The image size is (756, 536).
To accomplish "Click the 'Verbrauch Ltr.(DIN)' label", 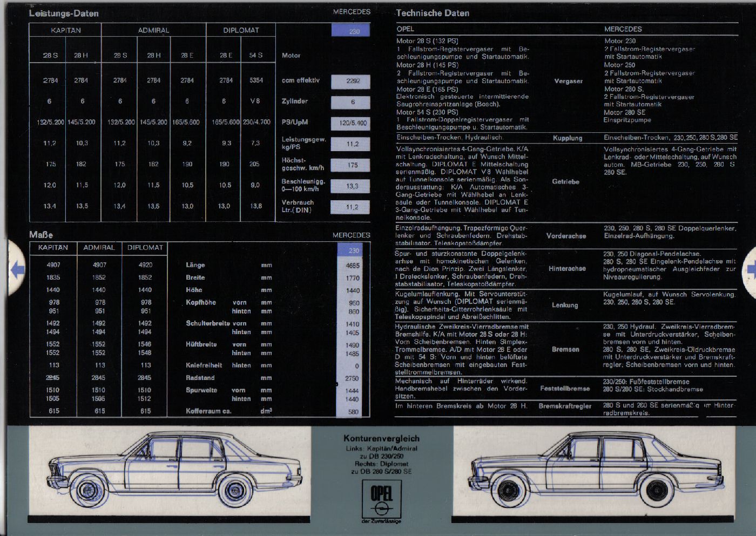I will [298, 206].
